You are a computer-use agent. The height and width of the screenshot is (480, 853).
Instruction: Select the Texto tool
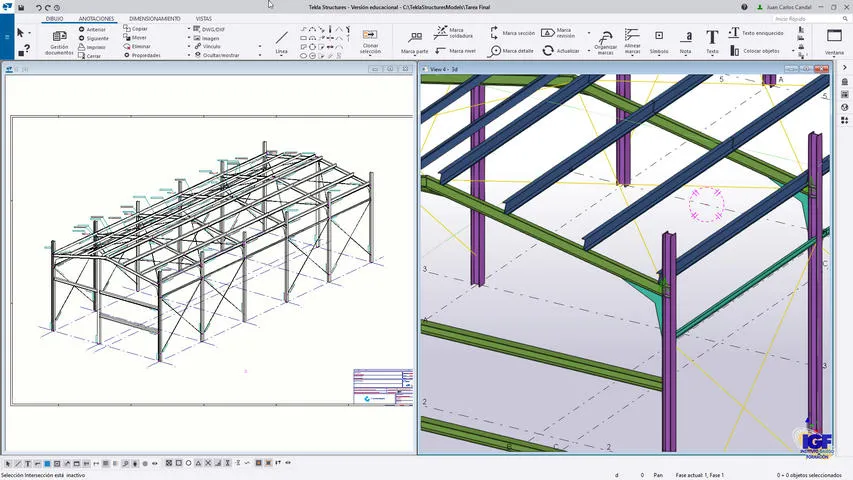coord(712,42)
